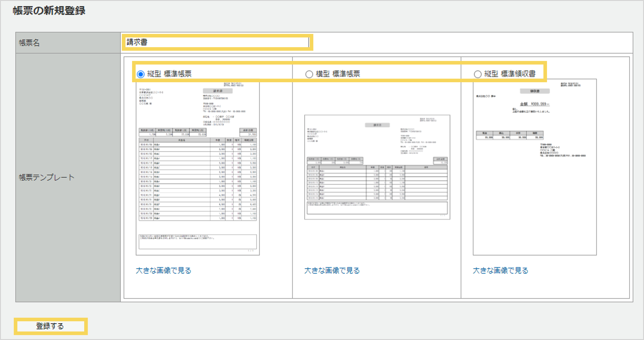Viewport: 644px width, 340px height.
Task: Open 大きな画像で見る under 縦型 標準帳票
Action: [x=164, y=270]
